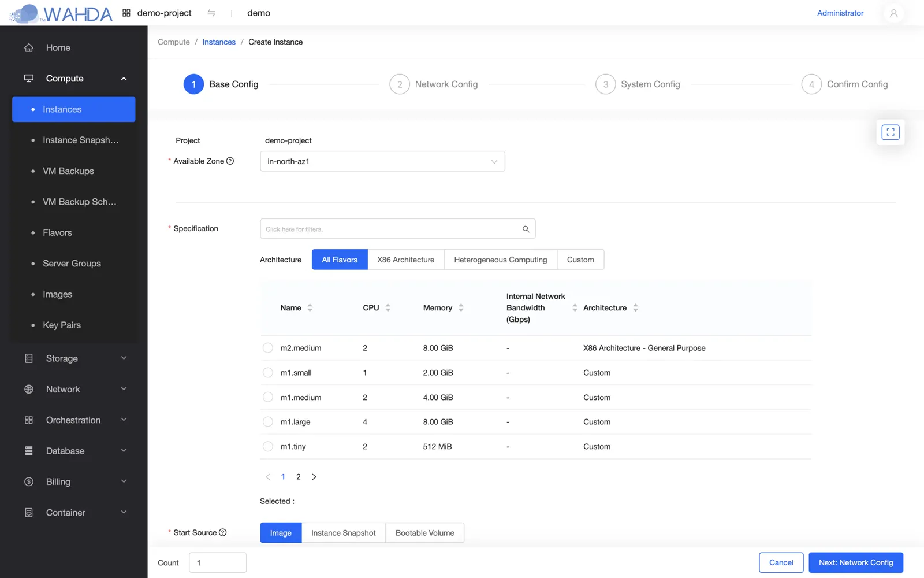Click the Storage sidebar icon
This screenshot has width=924, height=578.
point(29,358)
